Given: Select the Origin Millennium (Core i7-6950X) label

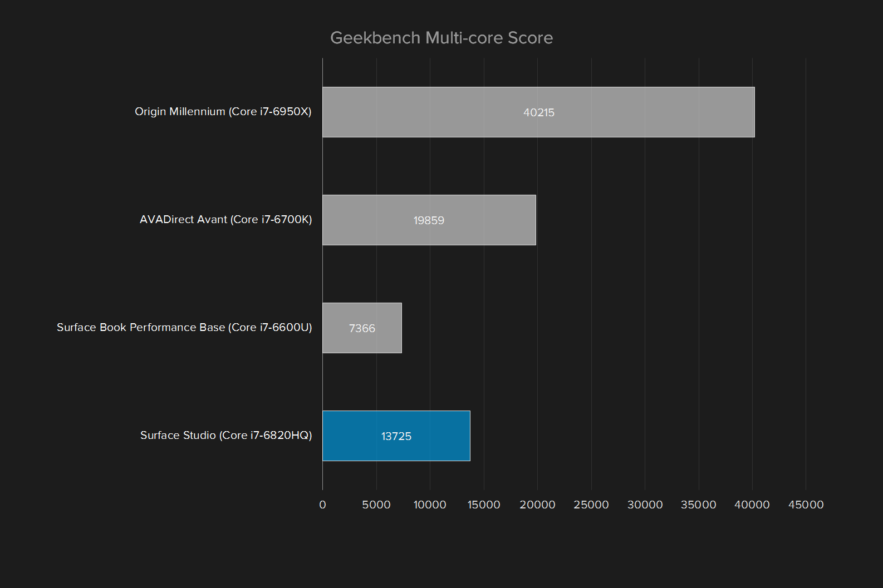Looking at the screenshot, I should point(223,112).
